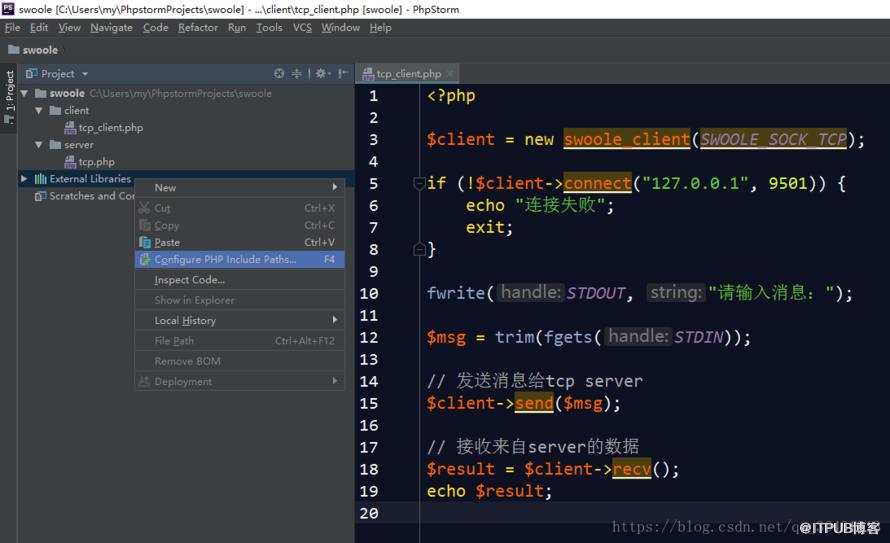Click the tcp_client.php file icon in tree
This screenshot has width=890, height=543.
pyautogui.click(x=70, y=128)
